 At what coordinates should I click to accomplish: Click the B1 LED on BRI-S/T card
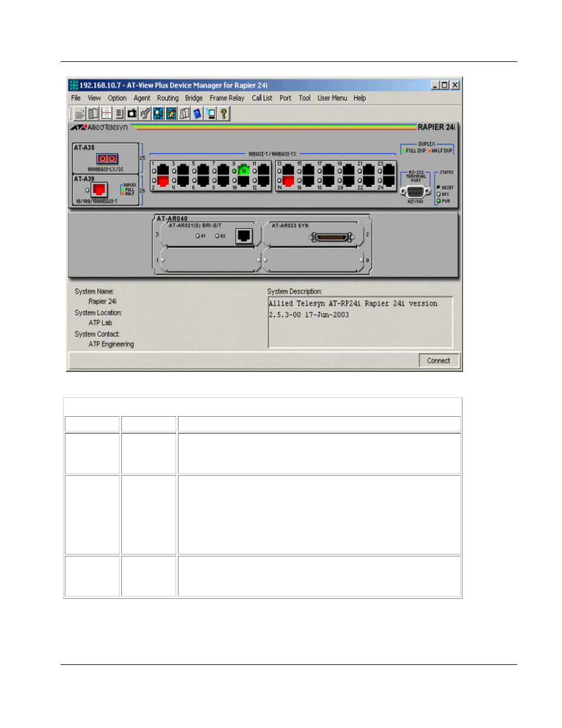[x=198, y=236]
